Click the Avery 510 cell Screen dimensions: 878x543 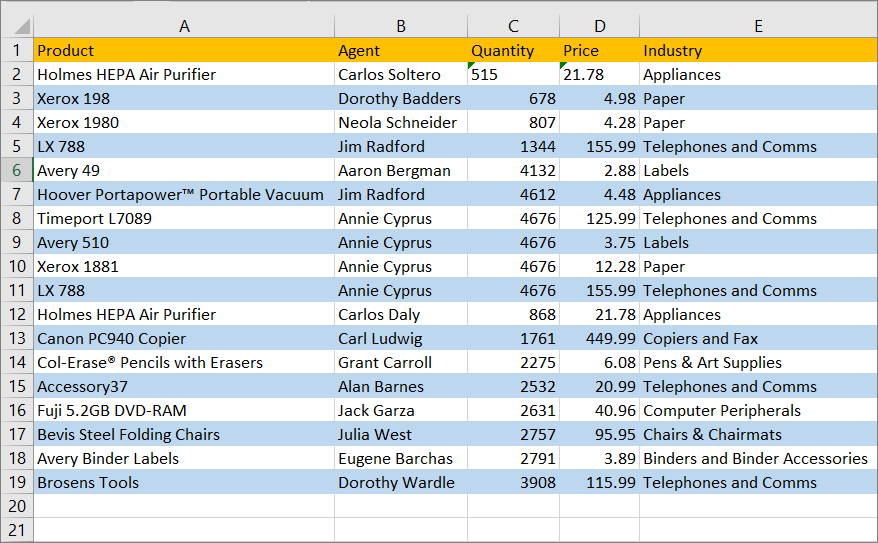click(184, 242)
